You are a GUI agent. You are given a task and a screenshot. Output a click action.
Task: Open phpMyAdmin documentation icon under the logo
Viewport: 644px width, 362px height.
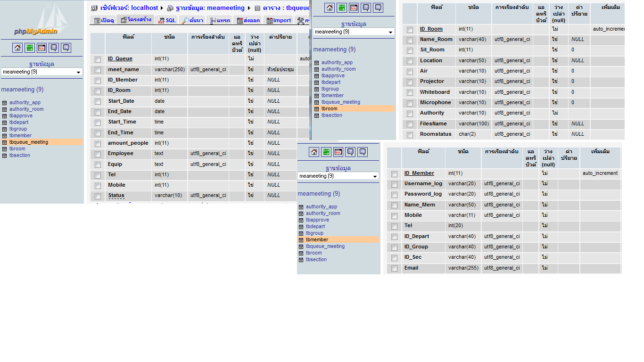pos(54,48)
